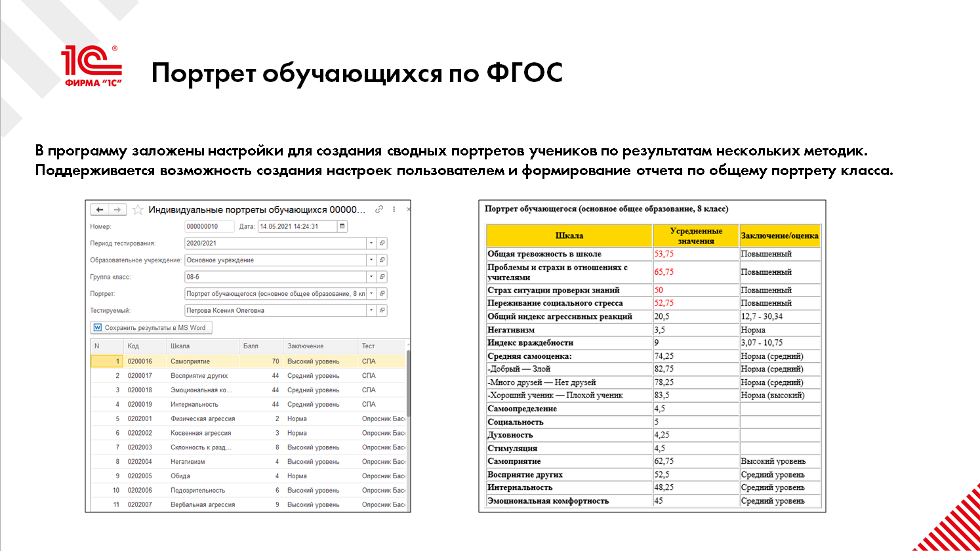This screenshot has height=551, width=980.
Task: Click the slide title Портрет обучающихся по ФГОС
Action: click(357, 73)
